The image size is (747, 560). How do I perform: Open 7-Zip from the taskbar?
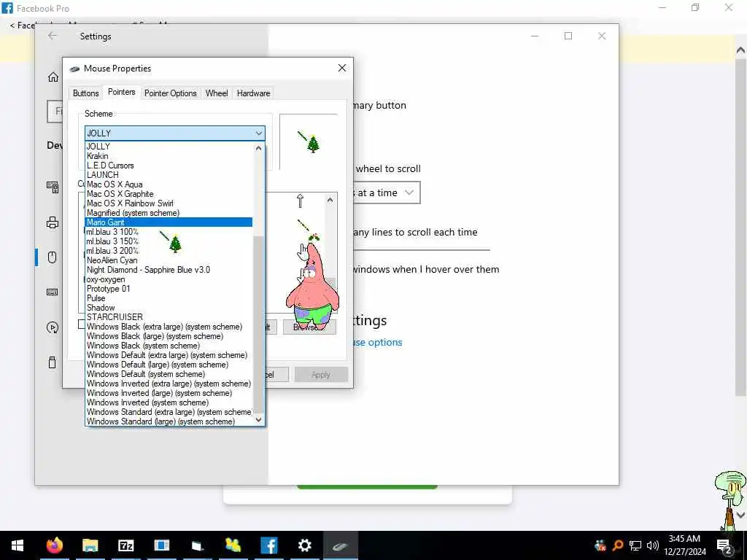125,545
